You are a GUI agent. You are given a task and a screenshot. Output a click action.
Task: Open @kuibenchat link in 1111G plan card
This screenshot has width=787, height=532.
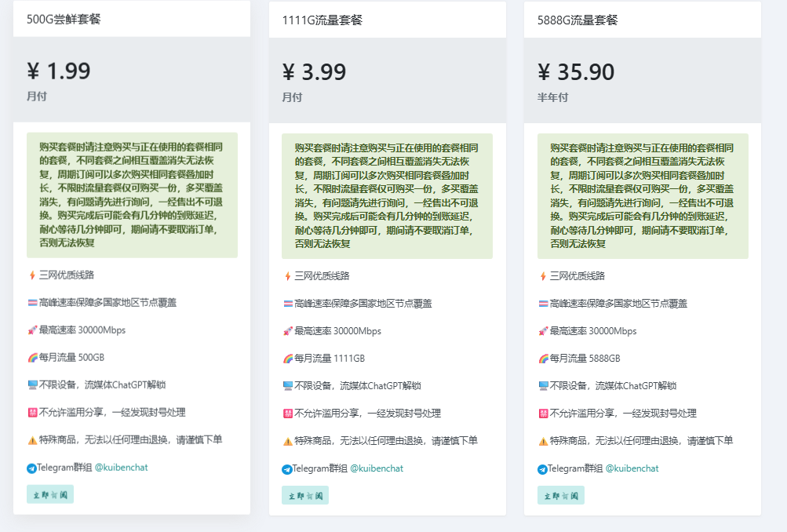click(376, 468)
